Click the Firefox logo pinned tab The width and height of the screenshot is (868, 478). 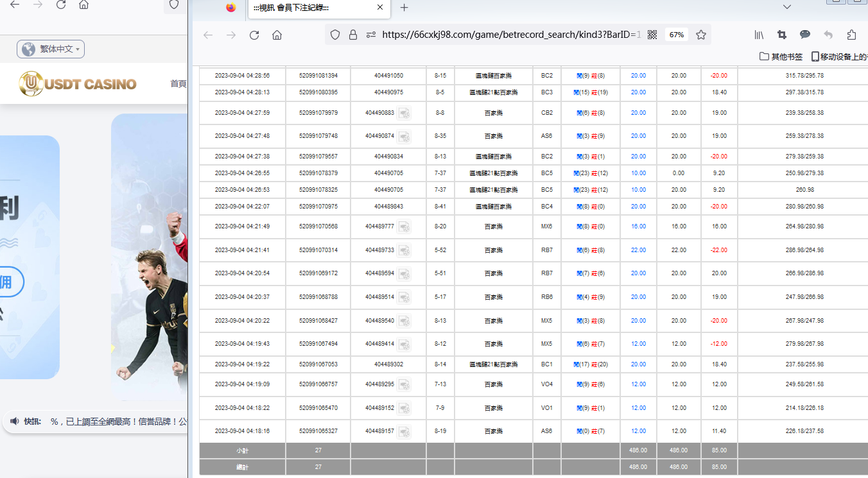231,8
